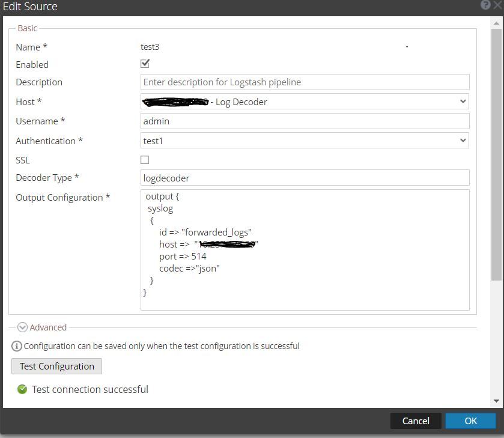
Task: Click the Name value test3
Action: tap(150, 47)
